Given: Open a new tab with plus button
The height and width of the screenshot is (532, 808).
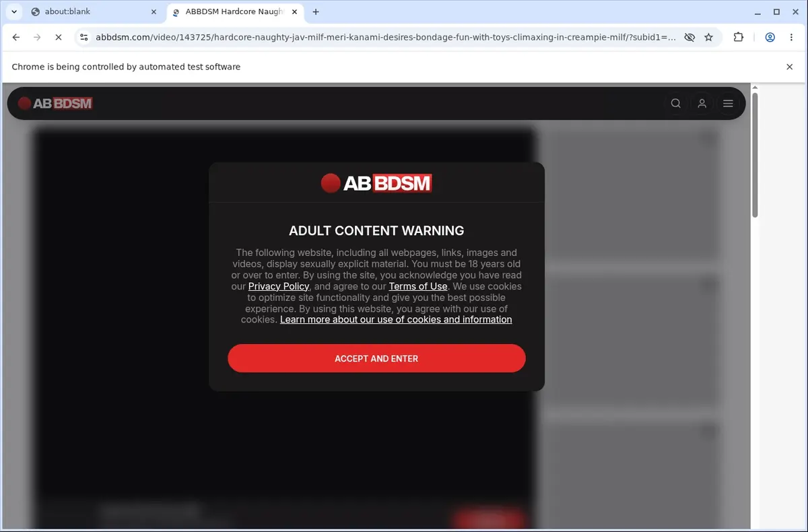Looking at the screenshot, I should tap(316, 11).
